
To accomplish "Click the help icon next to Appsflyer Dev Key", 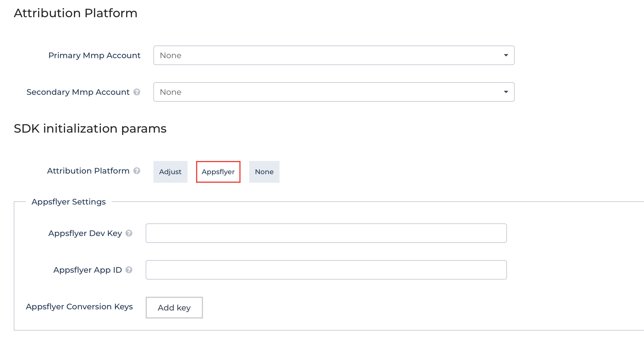I will 130,233.
